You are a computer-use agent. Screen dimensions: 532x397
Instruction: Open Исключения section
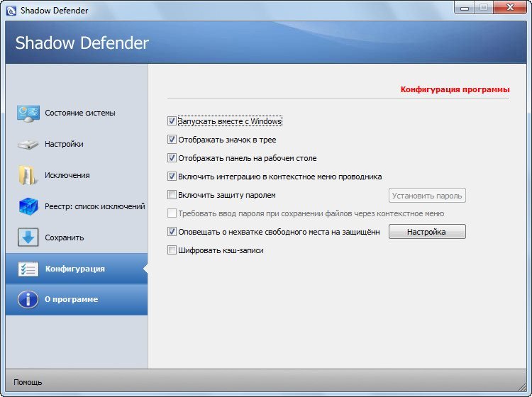click(67, 175)
